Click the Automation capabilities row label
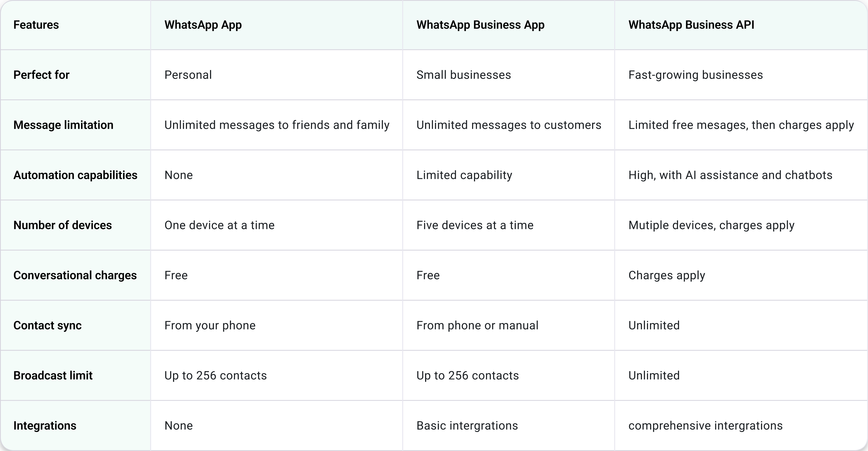 click(x=76, y=175)
